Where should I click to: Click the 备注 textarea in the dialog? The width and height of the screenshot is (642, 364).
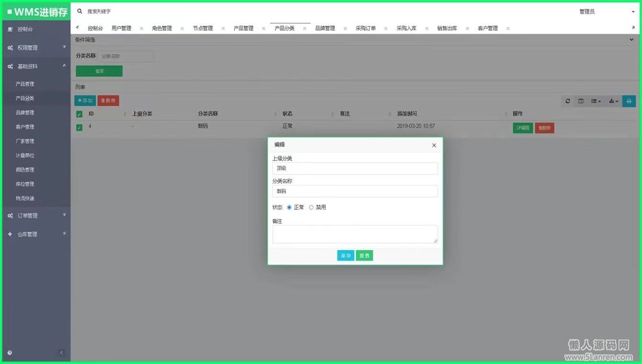point(355,234)
